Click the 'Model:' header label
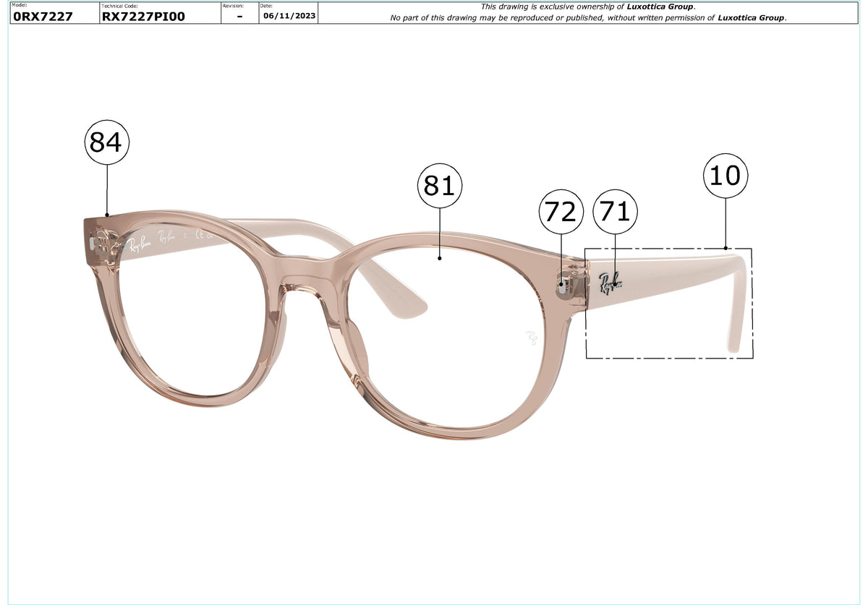The image size is (868, 605). point(18,5)
